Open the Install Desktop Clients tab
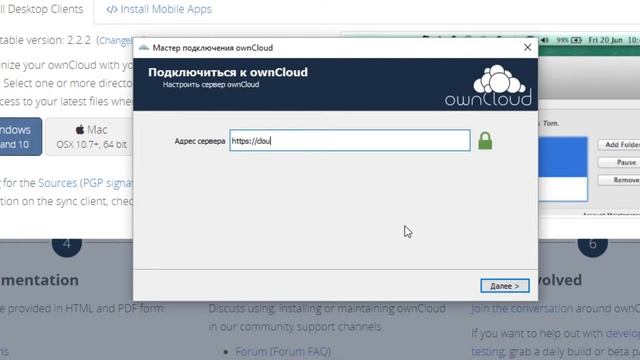640x360 pixels. [42, 9]
